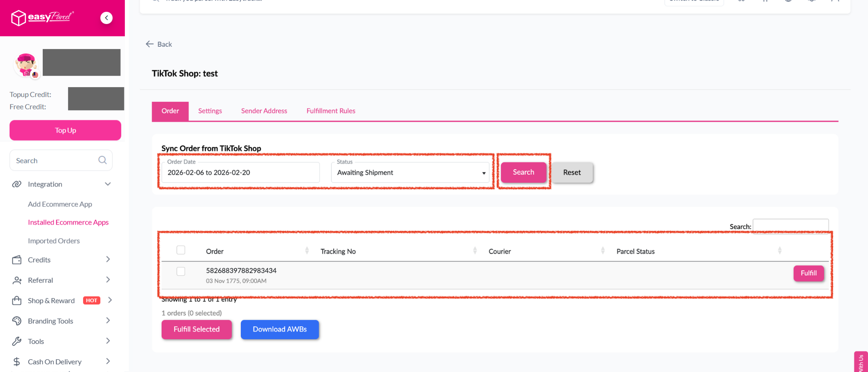Click the Tools wrench icon
The image size is (868, 372).
(x=17, y=341)
